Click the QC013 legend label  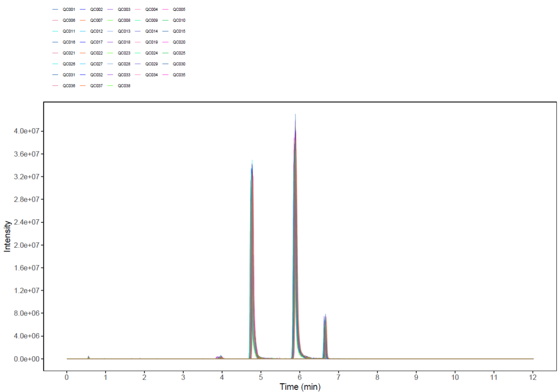click(124, 31)
